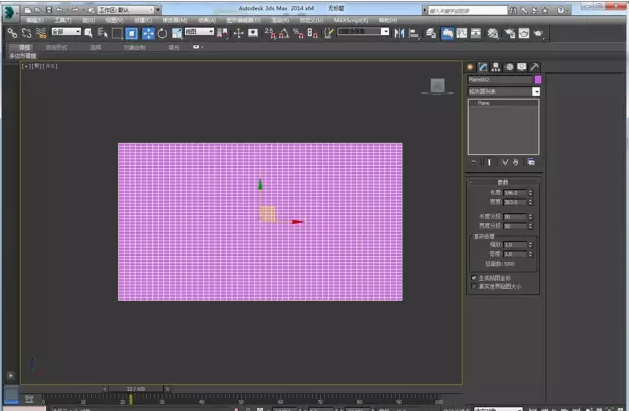Open the MAXScript menu

350,20
